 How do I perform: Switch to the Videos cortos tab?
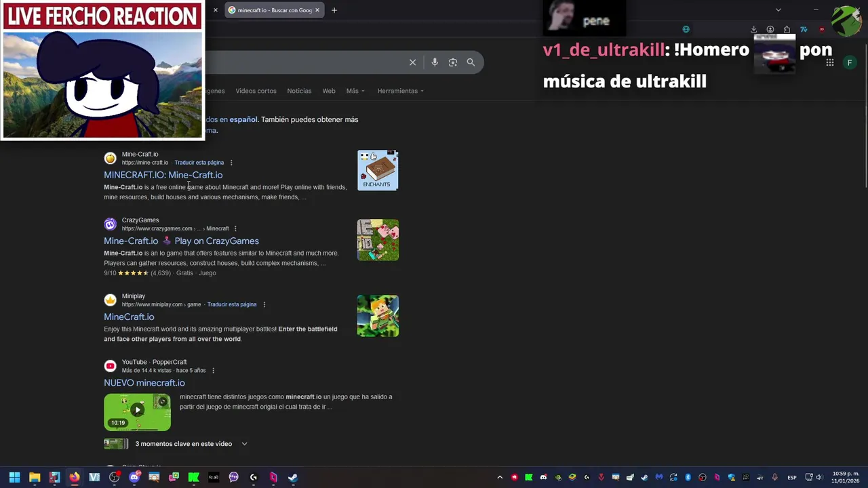(256, 91)
